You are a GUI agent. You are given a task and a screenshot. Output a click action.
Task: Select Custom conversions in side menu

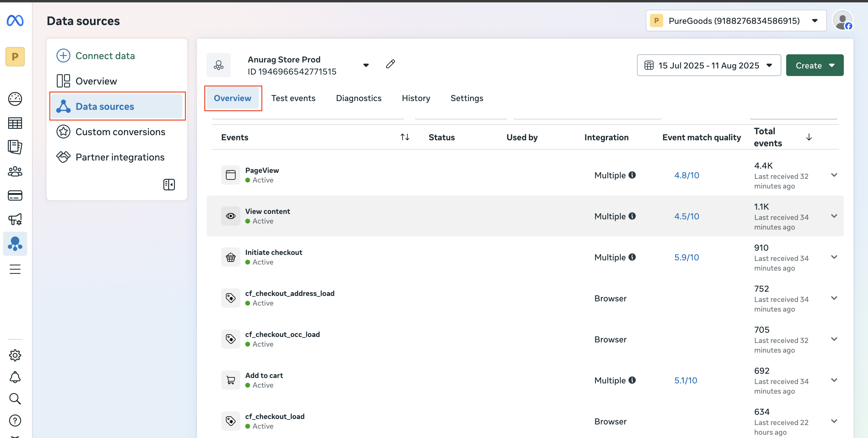click(x=120, y=132)
